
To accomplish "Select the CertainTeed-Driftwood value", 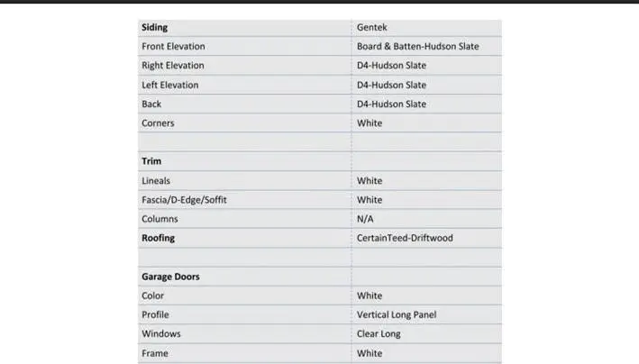I will coord(405,238).
